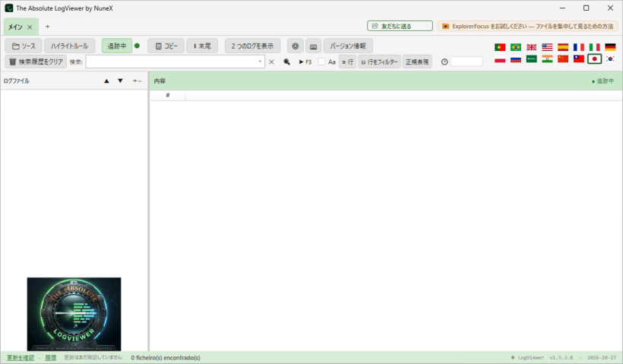Open the 履歴 history link
623x364 pixels.
(x=50, y=358)
